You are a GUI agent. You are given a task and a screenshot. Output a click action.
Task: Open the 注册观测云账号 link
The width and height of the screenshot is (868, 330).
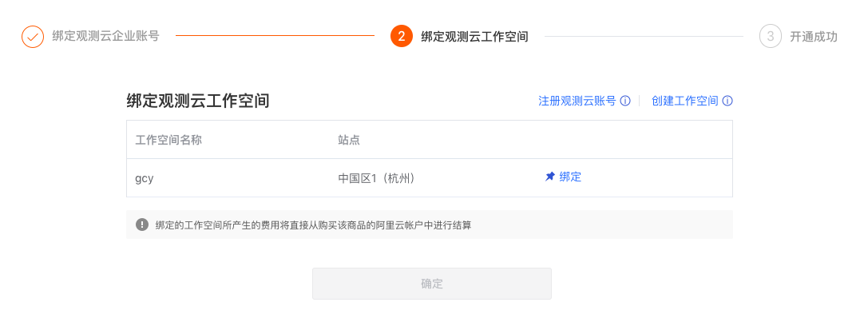coord(577,101)
